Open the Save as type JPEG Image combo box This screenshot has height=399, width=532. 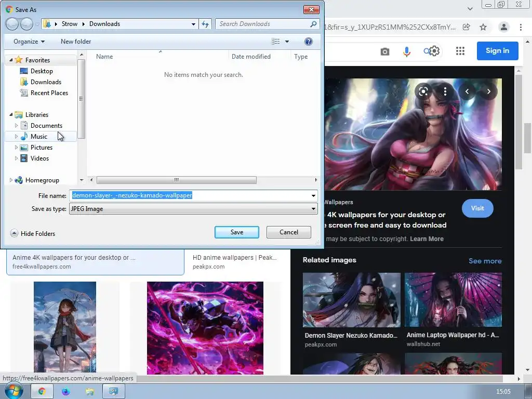[x=193, y=209]
